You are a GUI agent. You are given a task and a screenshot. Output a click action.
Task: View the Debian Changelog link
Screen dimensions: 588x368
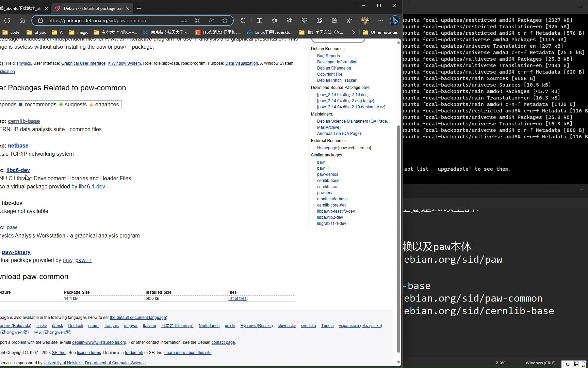[x=334, y=68]
